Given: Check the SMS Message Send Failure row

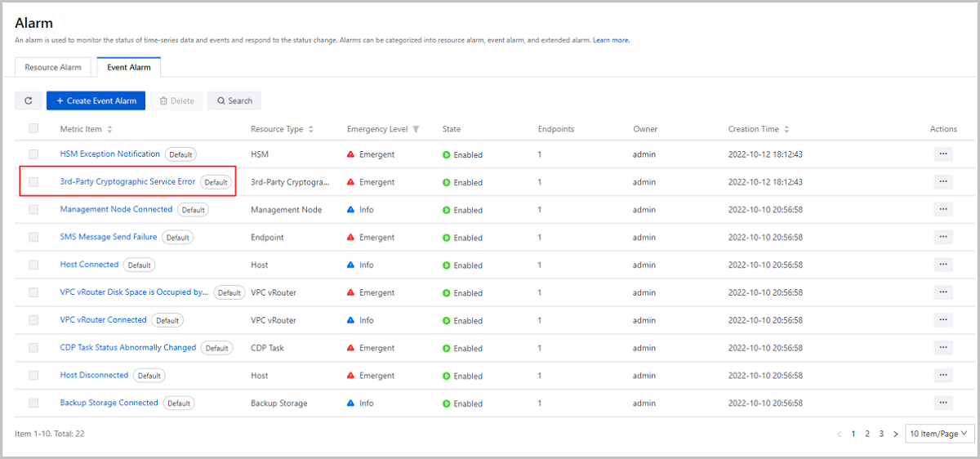Looking at the screenshot, I should 33,237.
